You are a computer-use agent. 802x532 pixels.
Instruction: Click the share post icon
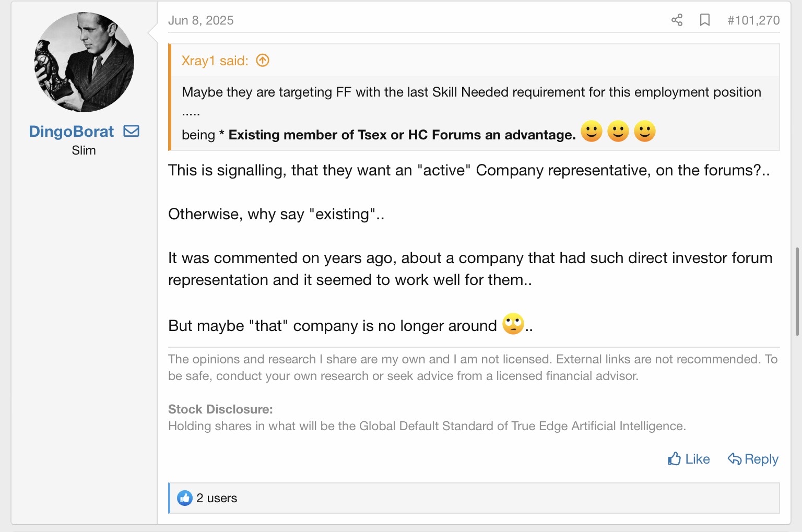click(x=677, y=20)
